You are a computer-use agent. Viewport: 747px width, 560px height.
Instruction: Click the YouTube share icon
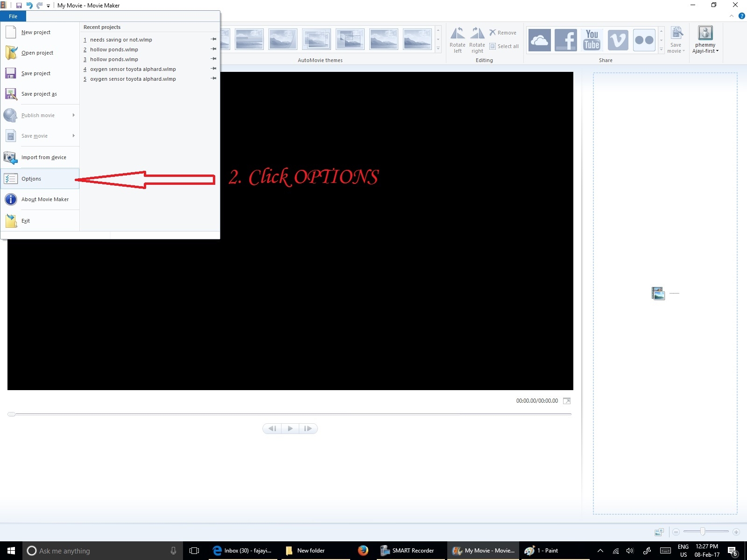coord(592,40)
